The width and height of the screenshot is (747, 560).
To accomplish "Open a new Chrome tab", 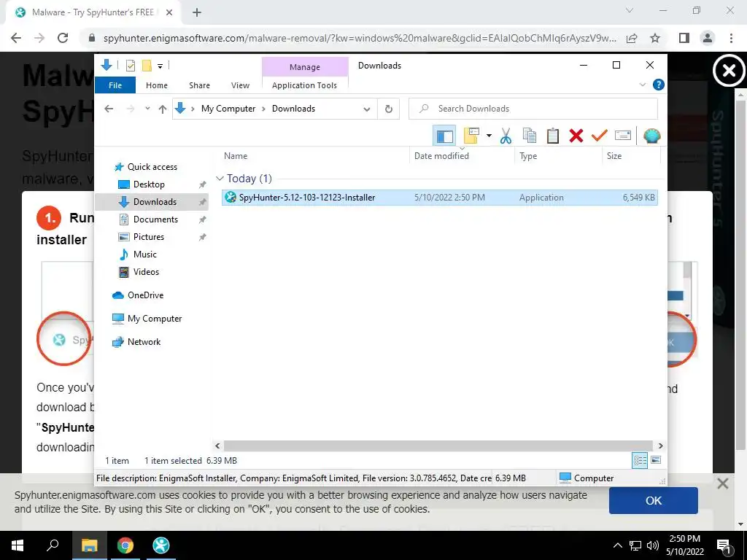I will (x=197, y=13).
